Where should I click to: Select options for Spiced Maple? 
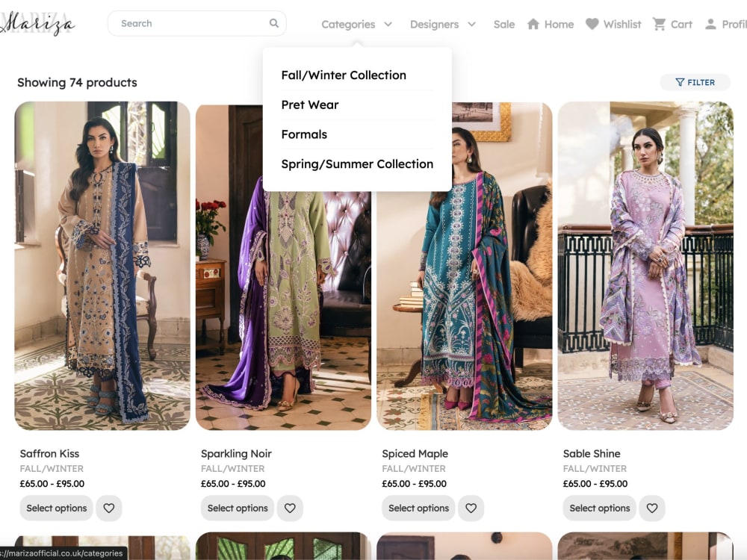(x=419, y=508)
